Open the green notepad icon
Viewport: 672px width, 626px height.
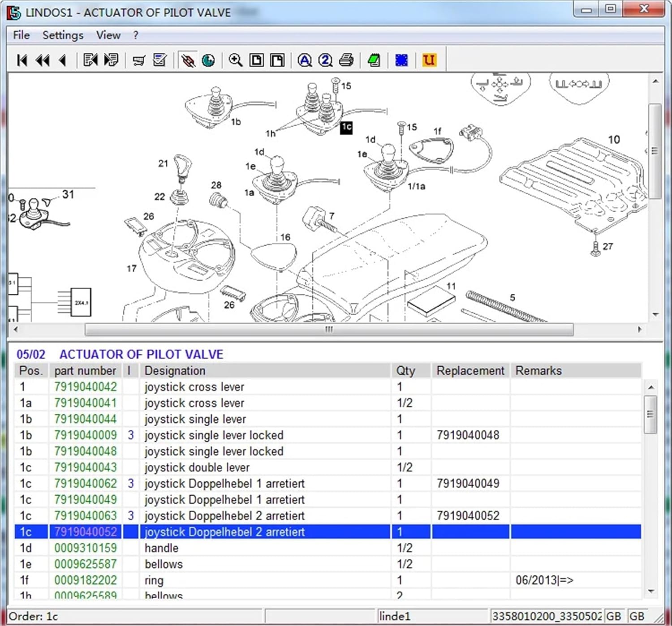pyautogui.click(x=374, y=60)
